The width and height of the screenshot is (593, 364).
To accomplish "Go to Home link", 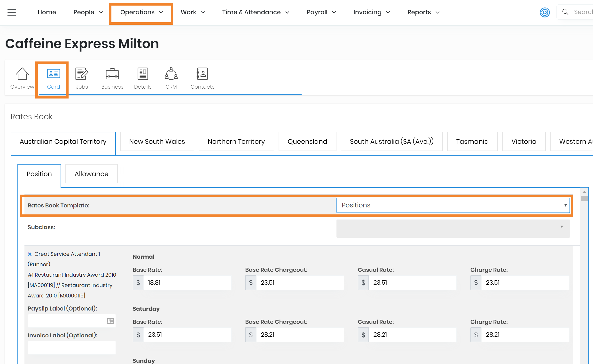I will click(x=47, y=12).
